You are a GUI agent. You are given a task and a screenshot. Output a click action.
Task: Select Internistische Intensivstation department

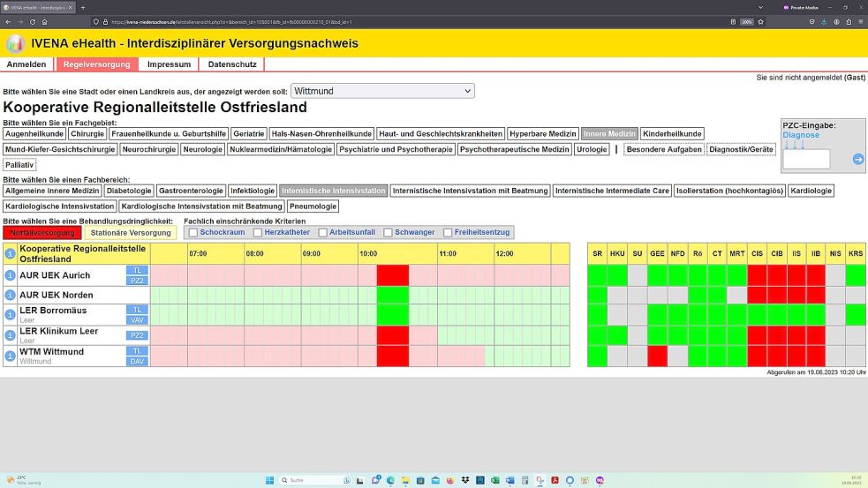pos(333,191)
